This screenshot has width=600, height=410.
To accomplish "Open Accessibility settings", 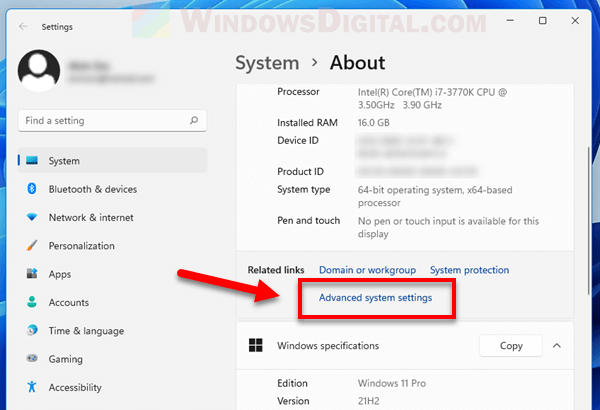I will coord(75,388).
